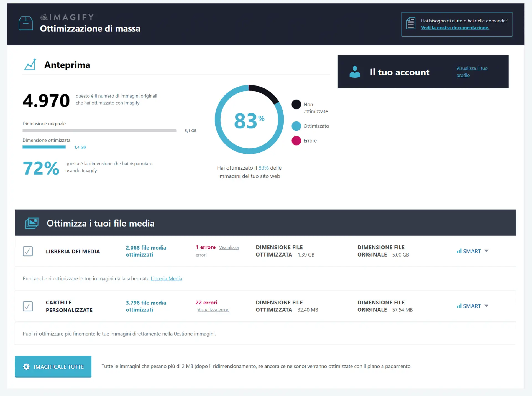This screenshot has width=532, height=396.
Task: Open the Libreria Media link
Action: pyautogui.click(x=166, y=278)
